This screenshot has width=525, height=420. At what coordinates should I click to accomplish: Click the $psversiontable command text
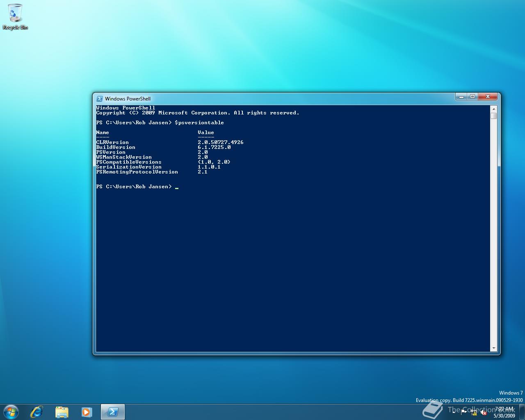(199, 123)
